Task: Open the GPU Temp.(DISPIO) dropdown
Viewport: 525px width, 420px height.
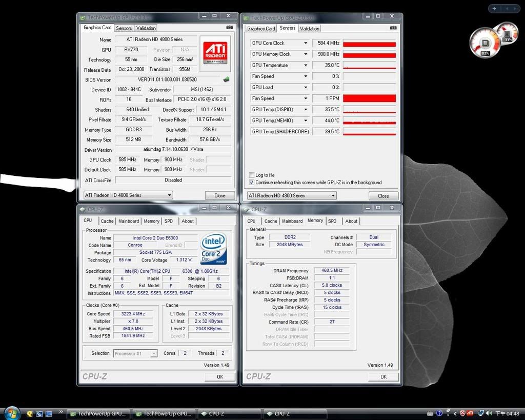Action: (306, 109)
